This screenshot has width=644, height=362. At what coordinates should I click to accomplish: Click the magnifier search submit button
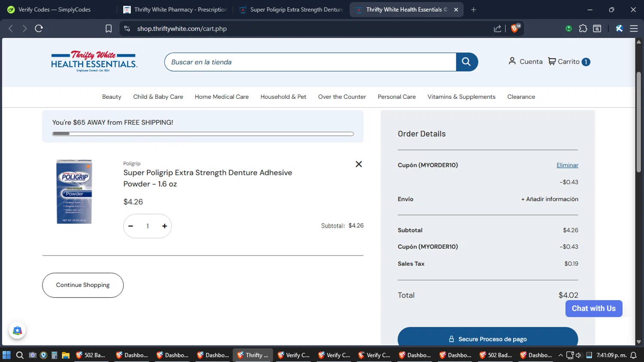click(x=467, y=62)
